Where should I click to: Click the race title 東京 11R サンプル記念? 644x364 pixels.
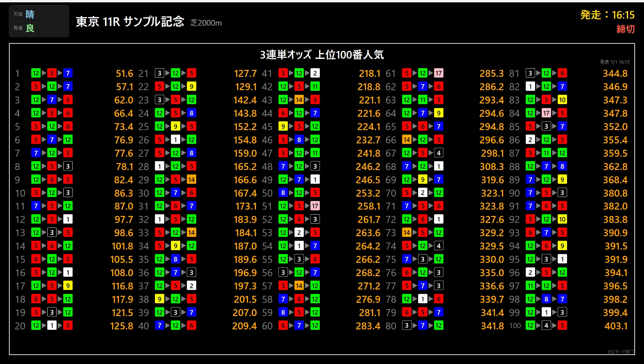pos(130,22)
